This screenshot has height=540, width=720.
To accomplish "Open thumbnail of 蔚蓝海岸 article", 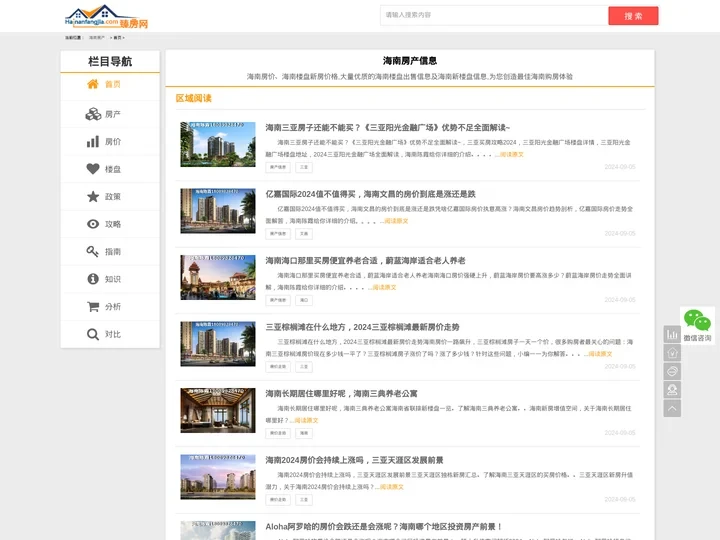I will pos(218,277).
